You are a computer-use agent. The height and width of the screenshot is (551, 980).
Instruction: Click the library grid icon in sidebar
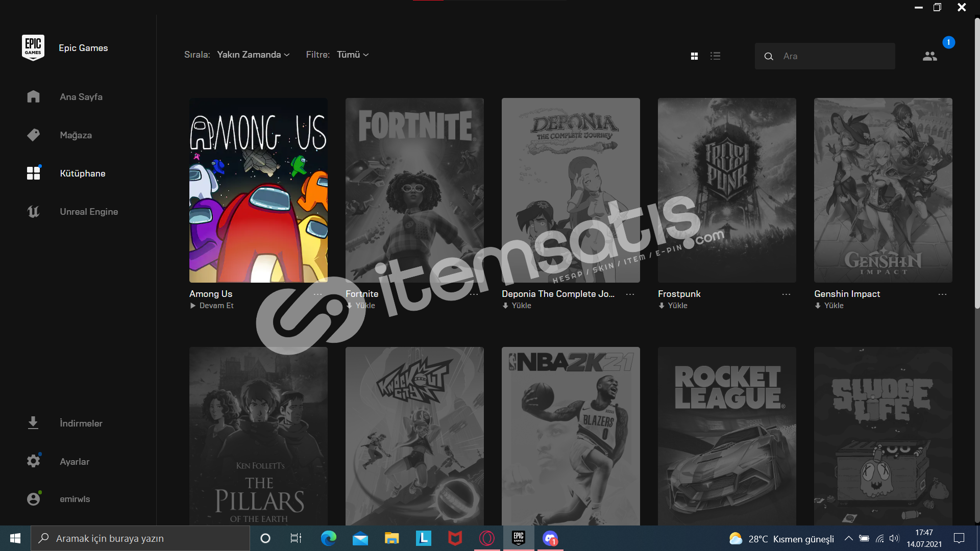[33, 173]
